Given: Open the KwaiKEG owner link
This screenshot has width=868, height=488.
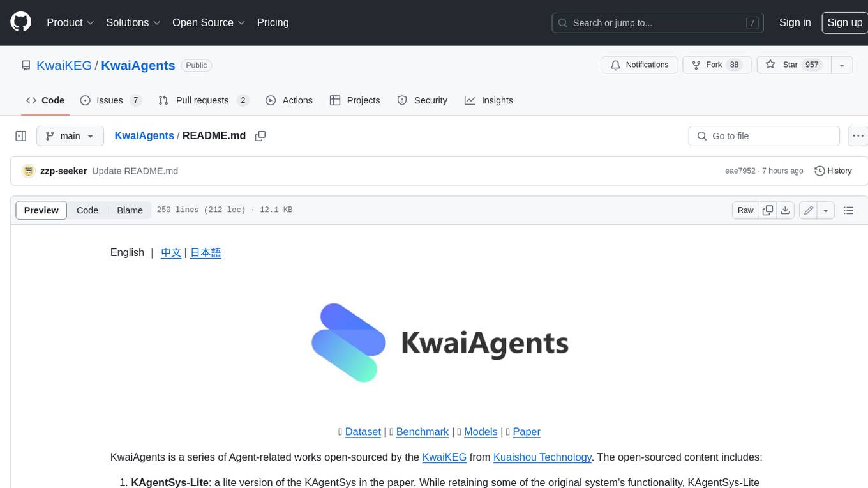Looking at the screenshot, I should pos(64,65).
